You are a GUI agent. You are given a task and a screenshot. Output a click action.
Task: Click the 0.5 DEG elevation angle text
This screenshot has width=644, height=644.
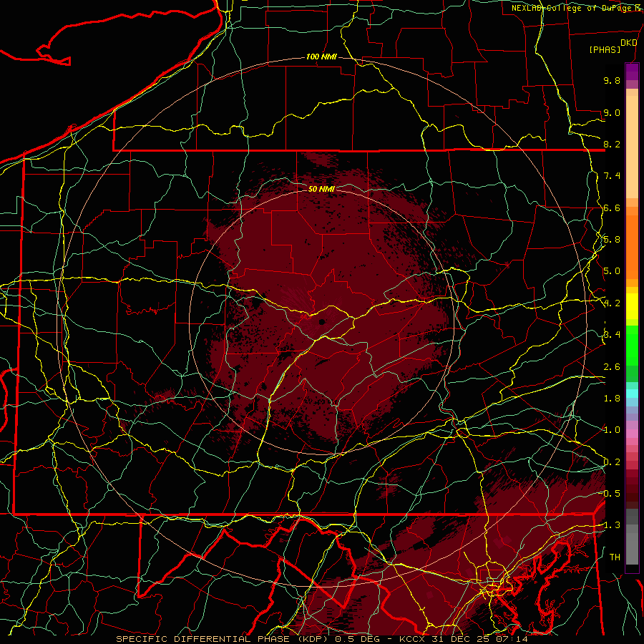[356, 639]
